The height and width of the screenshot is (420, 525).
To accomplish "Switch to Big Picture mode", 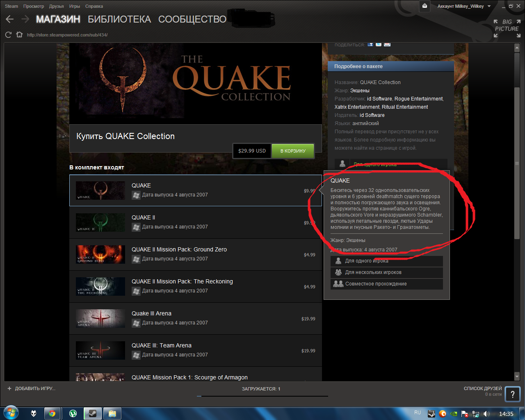I will coord(507,29).
